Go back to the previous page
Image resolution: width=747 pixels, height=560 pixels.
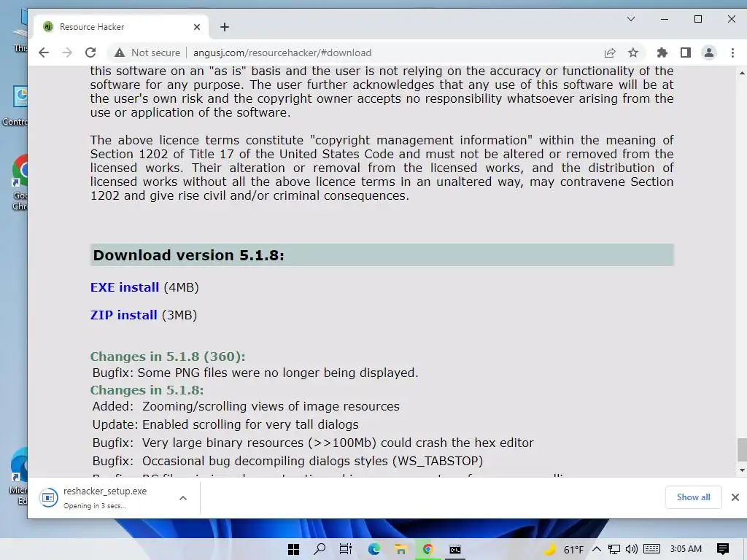click(43, 52)
